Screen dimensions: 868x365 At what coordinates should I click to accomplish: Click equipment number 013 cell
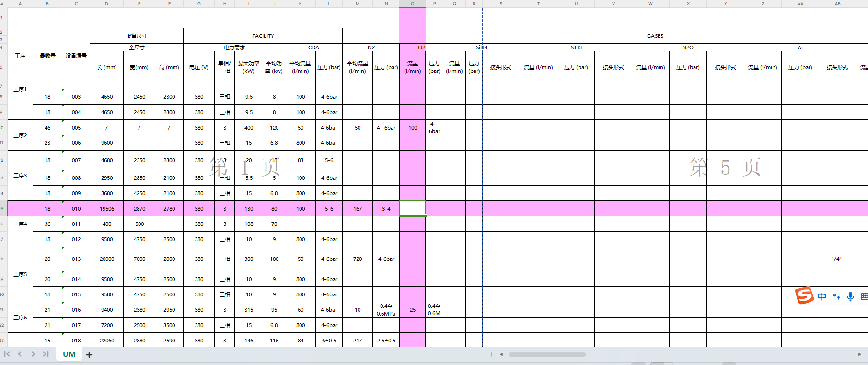click(76, 259)
